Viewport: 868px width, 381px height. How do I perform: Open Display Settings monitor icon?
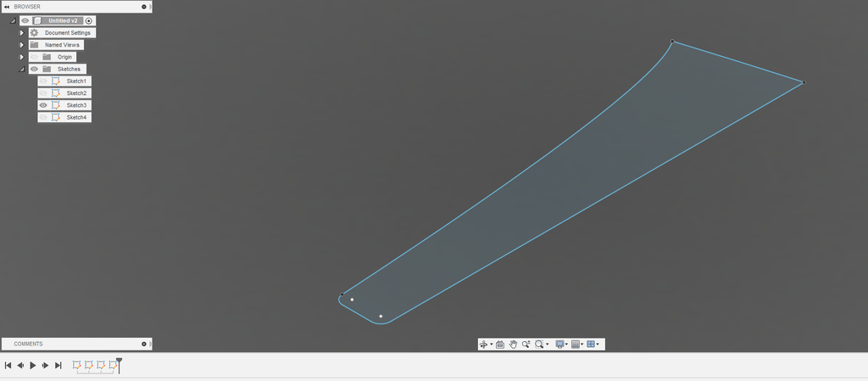coord(559,345)
